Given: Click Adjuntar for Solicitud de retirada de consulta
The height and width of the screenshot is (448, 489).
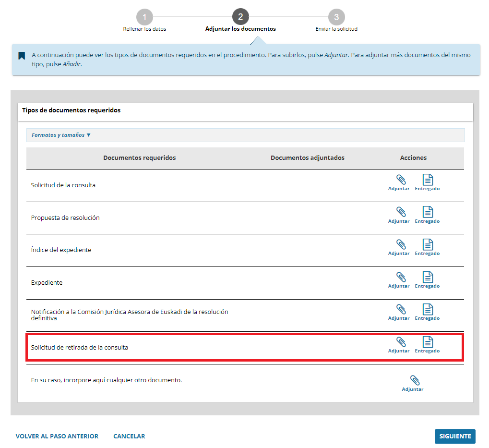Looking at the screenshot, I should click(x=399, y=344).
